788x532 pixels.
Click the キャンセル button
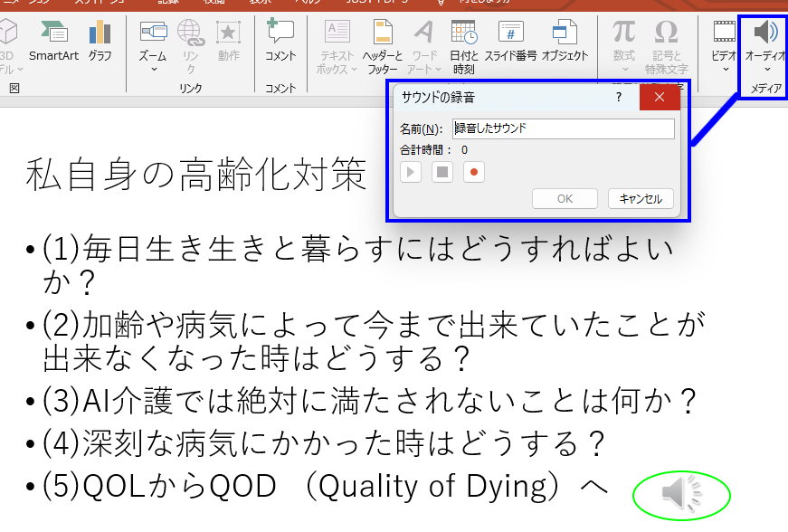(641, 199)
